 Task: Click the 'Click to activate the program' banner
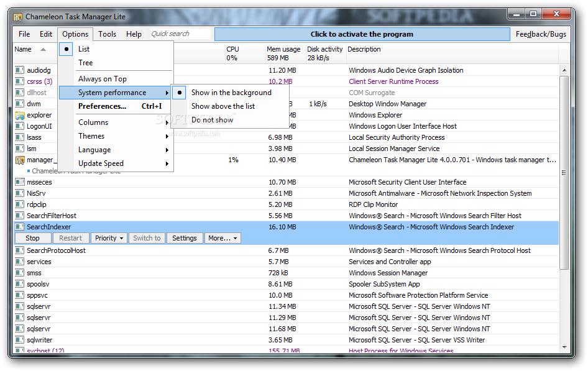coord(362,34)
